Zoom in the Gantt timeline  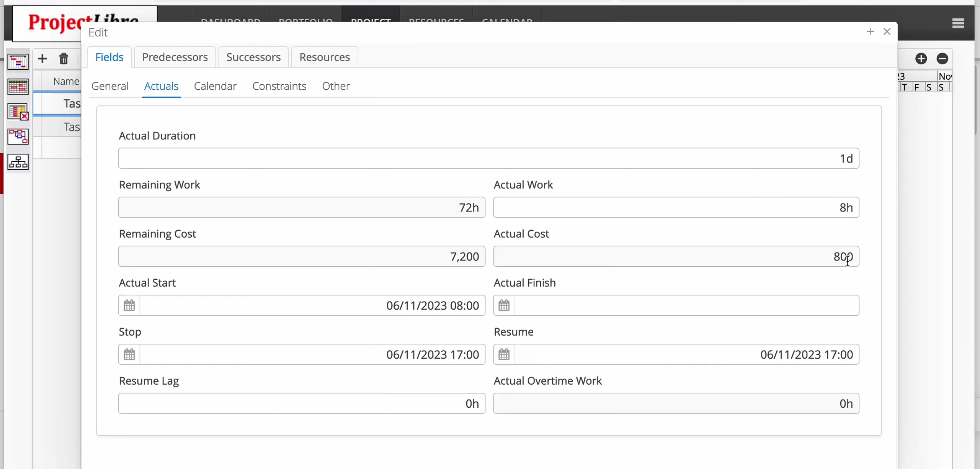pos(921,59)
